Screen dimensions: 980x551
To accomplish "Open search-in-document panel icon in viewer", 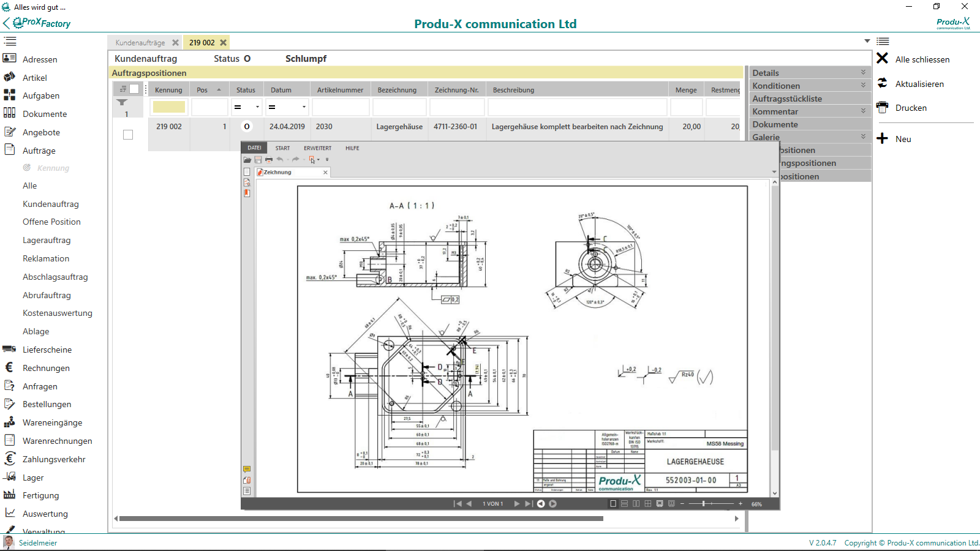I will (x=247, y=182).
